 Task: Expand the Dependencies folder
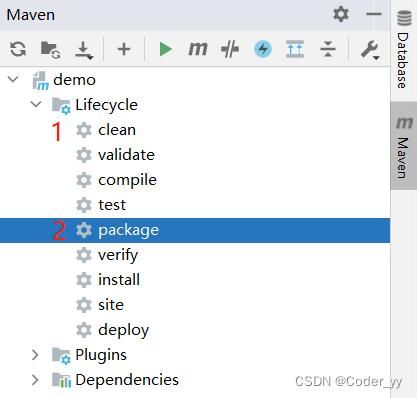[x=35, y=380]
